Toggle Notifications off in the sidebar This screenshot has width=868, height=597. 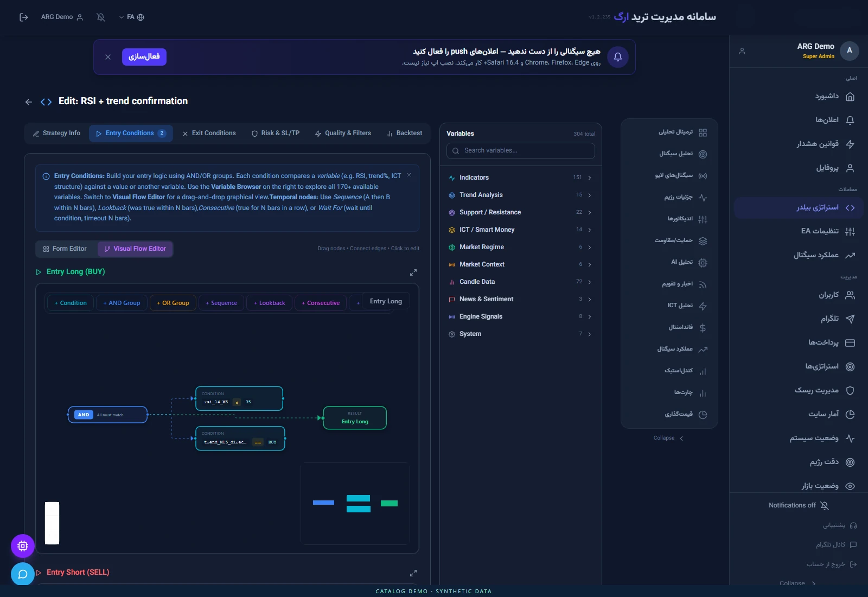(799, 506)
